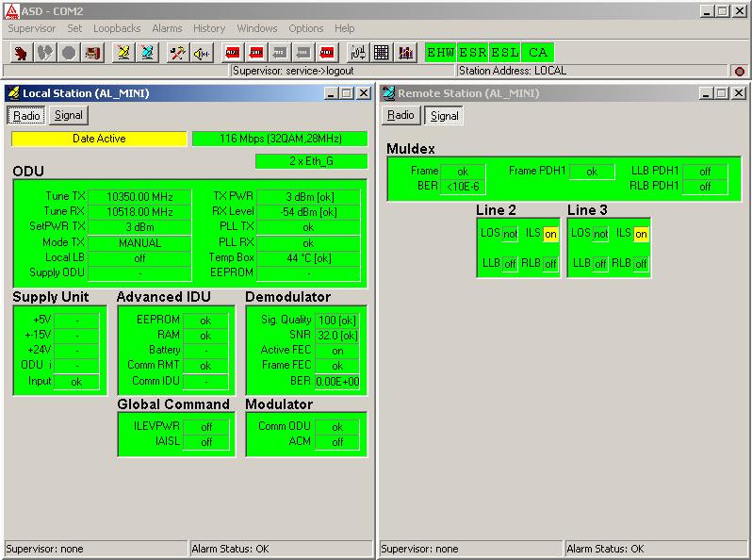Click the Station Address: LOCAL status field
The width and height of the screenshot is (752, 560).
point(592,71)
